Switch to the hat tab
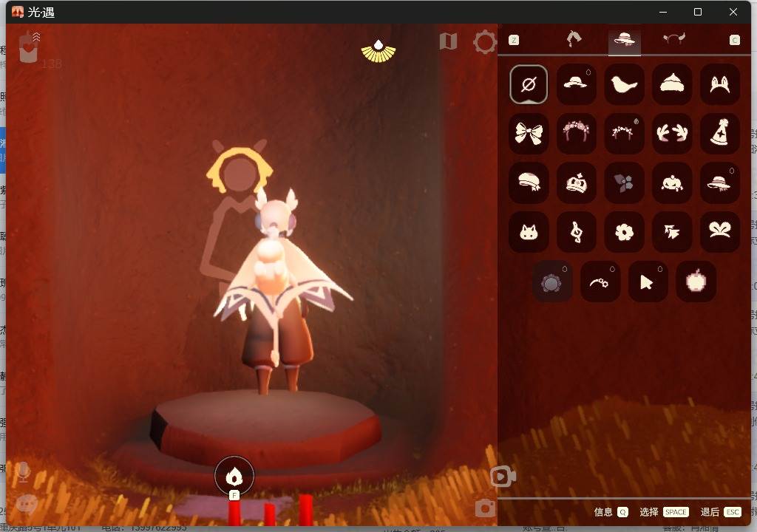Viewport: 757px width, 532px height. click(x=624, y=39)
